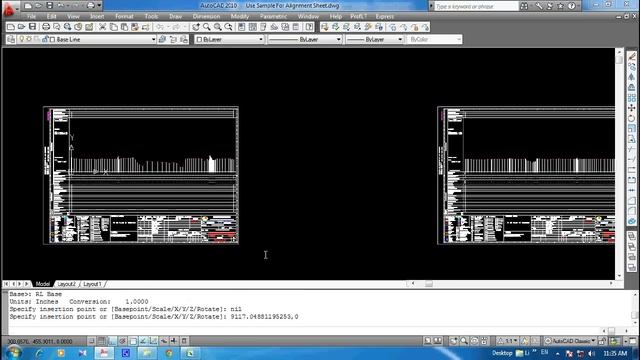Select the Scale tool in Modify toolbar
Screen dimensions: 640x360
pos(631,129)
